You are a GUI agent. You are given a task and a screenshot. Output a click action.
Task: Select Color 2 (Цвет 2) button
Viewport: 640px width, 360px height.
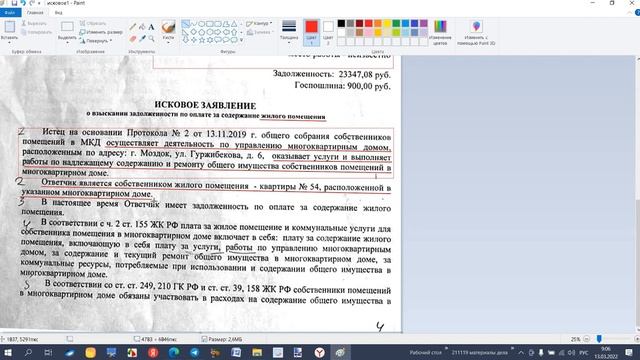328,32
